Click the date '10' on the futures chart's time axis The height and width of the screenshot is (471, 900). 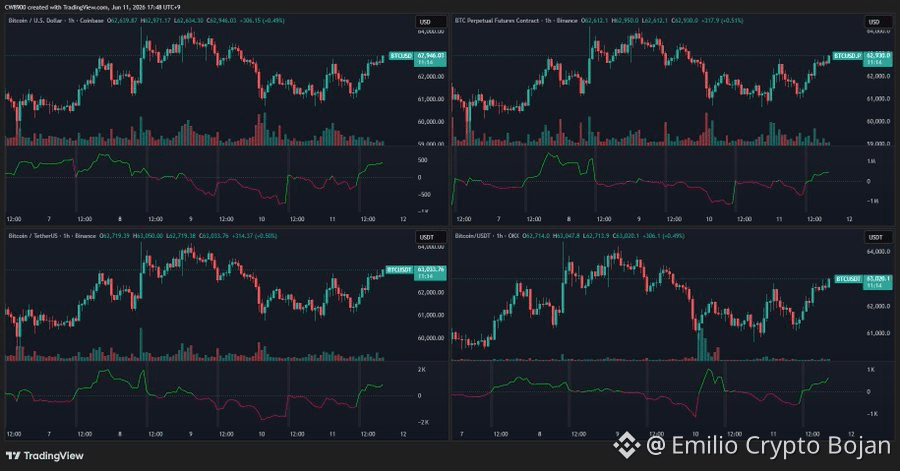coord(709,219)
